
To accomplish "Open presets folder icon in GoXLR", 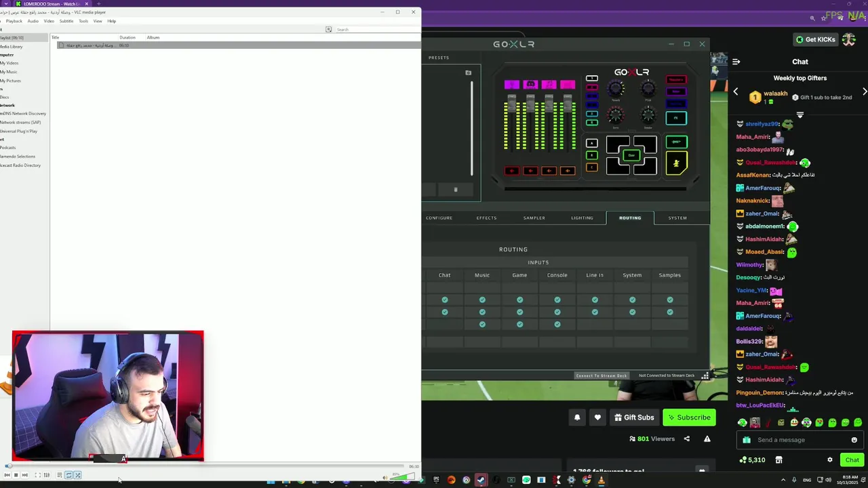I will [468, 73].
